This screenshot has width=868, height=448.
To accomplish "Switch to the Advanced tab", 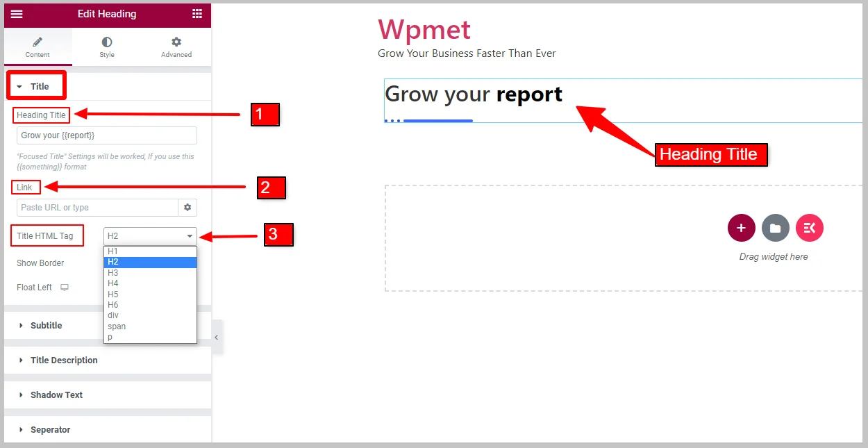I will coord(176,47).
